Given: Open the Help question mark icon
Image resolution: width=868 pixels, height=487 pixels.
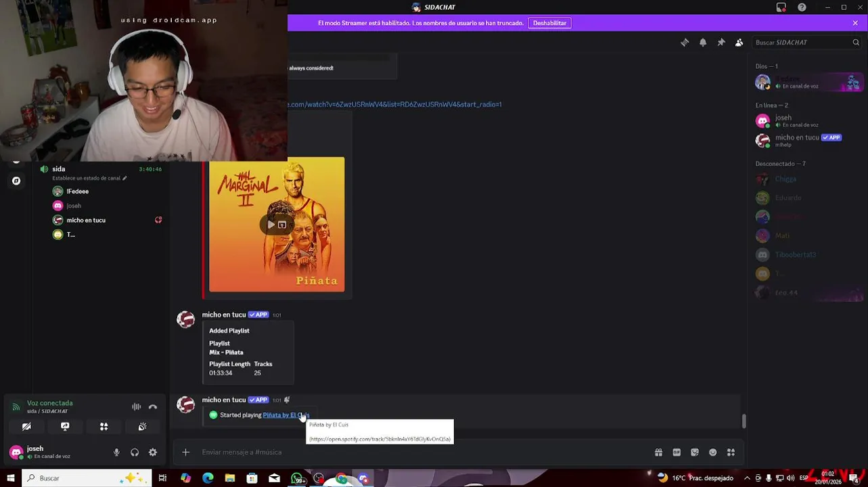Looking at the screenshot, I should coord(802,7).
